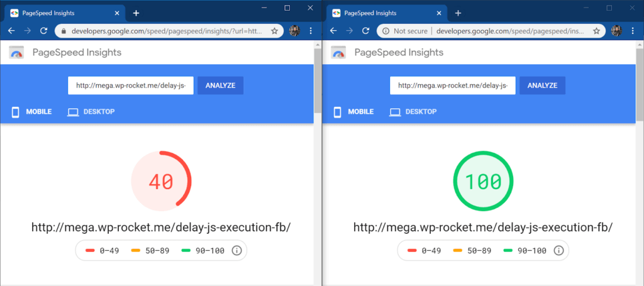Select DESKTOP tab in left window
This screenshot has height=286, width=644.
[x=91, y=112]
